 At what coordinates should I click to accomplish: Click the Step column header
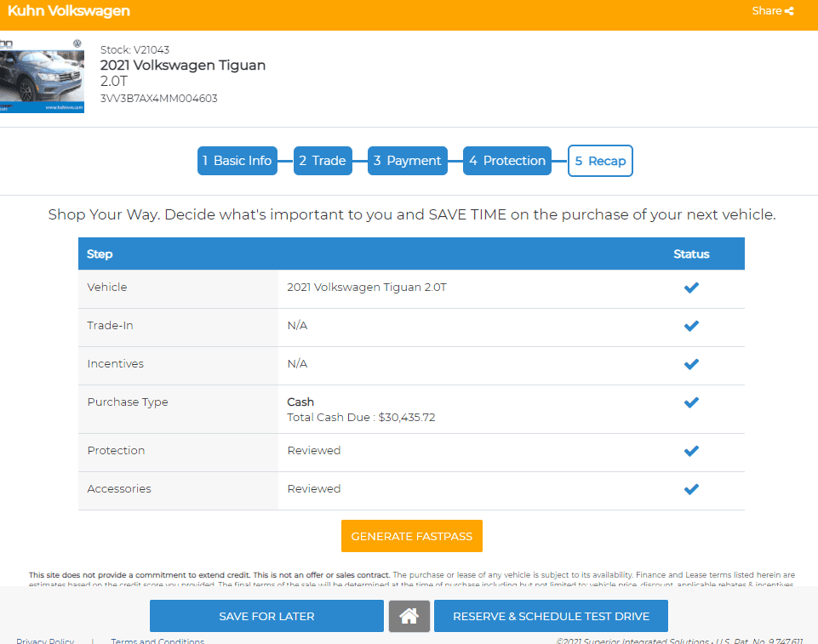click(100, 254)
